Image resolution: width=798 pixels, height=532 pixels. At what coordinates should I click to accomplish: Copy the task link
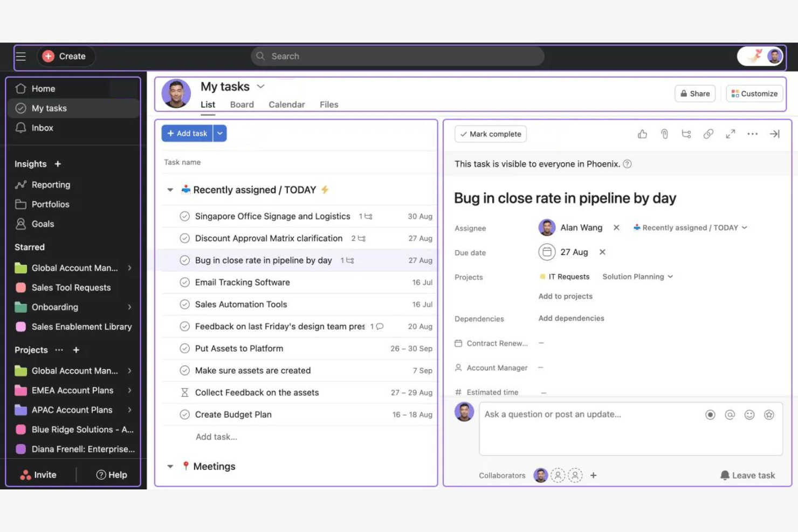pos(708,134)
